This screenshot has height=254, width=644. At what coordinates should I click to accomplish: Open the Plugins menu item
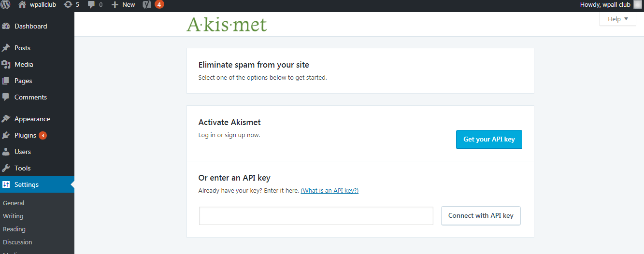click(25, 135)
